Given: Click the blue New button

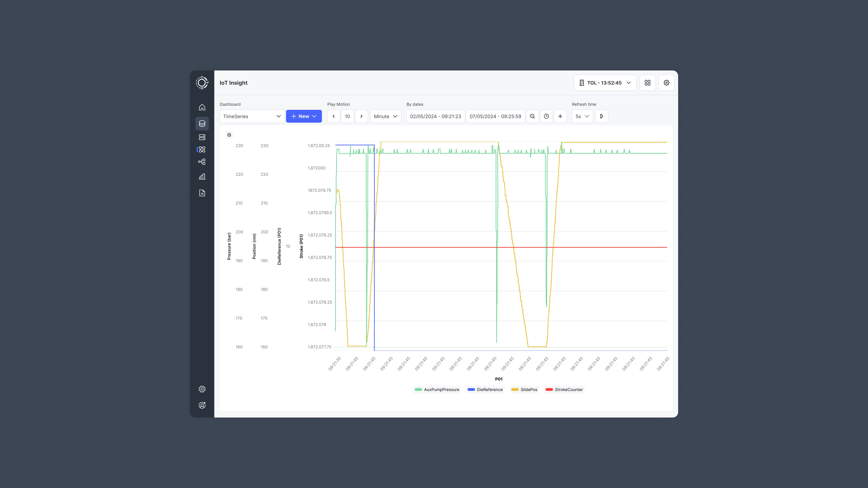Looking at the screenshot, I should click(x=304, y=116).
